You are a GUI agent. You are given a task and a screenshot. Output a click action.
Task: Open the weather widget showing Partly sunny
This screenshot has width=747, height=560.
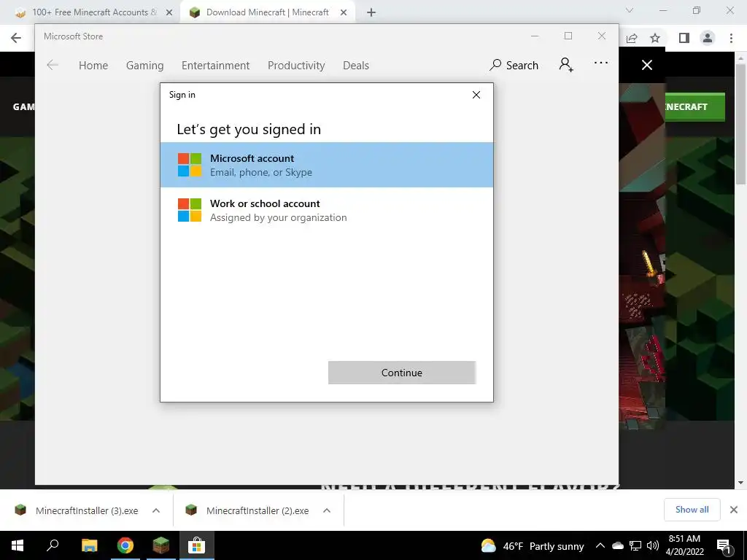pyautogui.click(x=532, y=545)
